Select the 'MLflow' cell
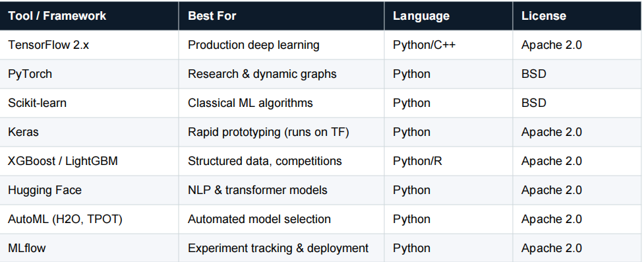Screen dimensions: 644x262 (x=89, y=248)
